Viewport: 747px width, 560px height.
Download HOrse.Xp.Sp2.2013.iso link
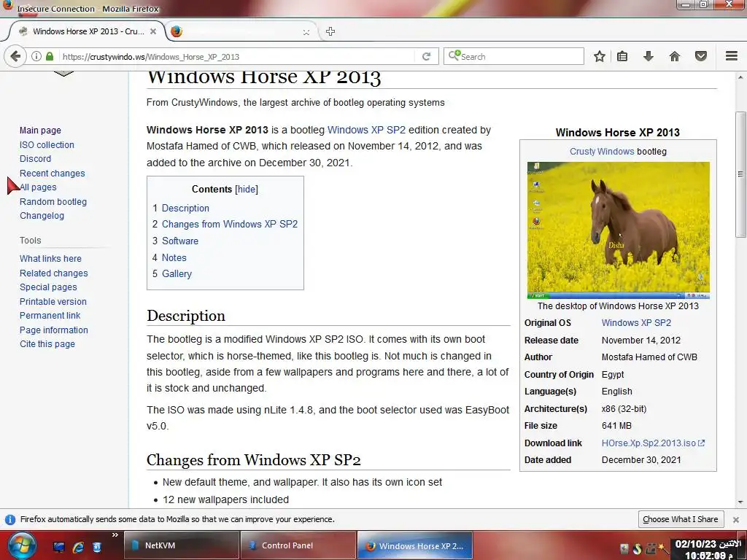[x=653, y=443]
